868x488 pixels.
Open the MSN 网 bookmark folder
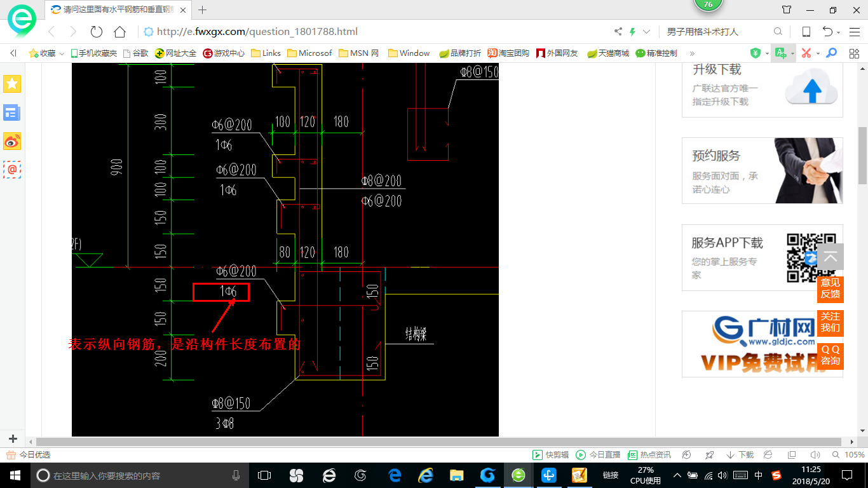tap(359, 53)
